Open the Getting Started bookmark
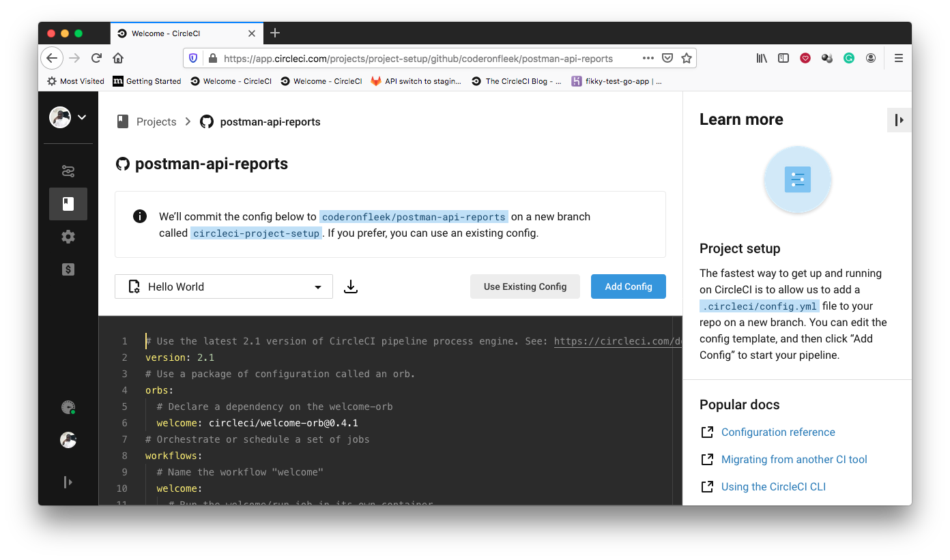Image resolution: width=950 pixels, height=560 pixels. (147, 80)
